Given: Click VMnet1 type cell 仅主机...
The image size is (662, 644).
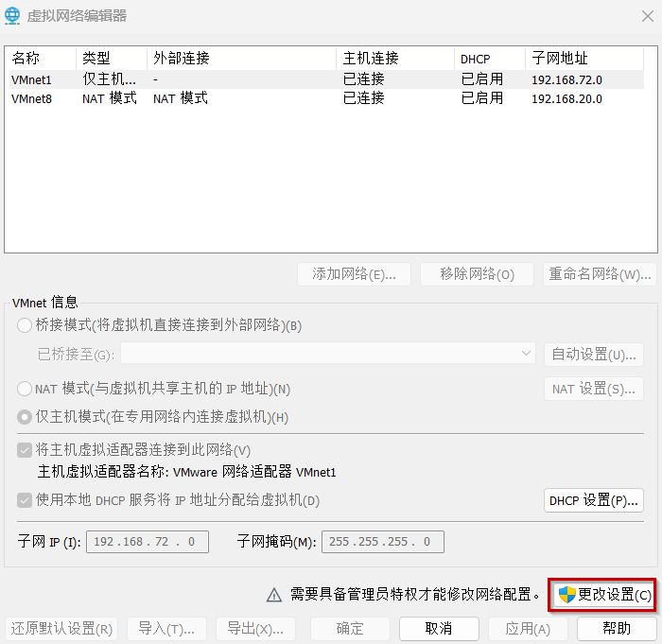Looking at the screenshot, I should [x=109, y=79].
